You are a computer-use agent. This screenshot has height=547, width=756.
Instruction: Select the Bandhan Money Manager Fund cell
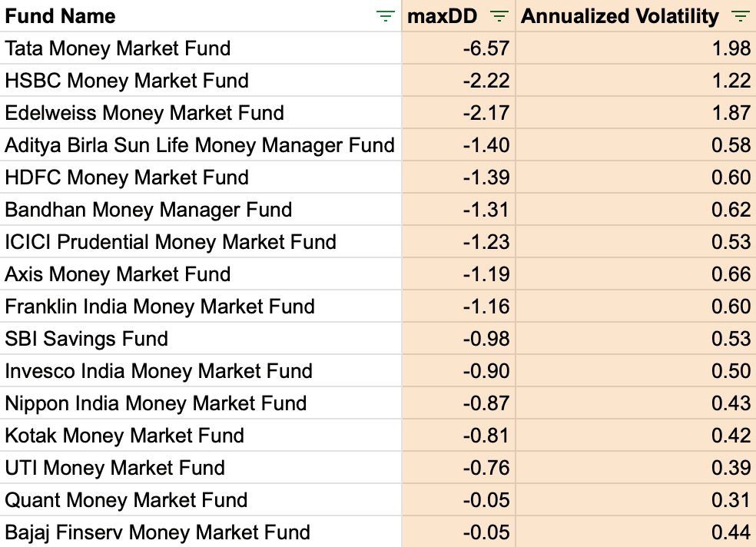click(x=148, y=210)
